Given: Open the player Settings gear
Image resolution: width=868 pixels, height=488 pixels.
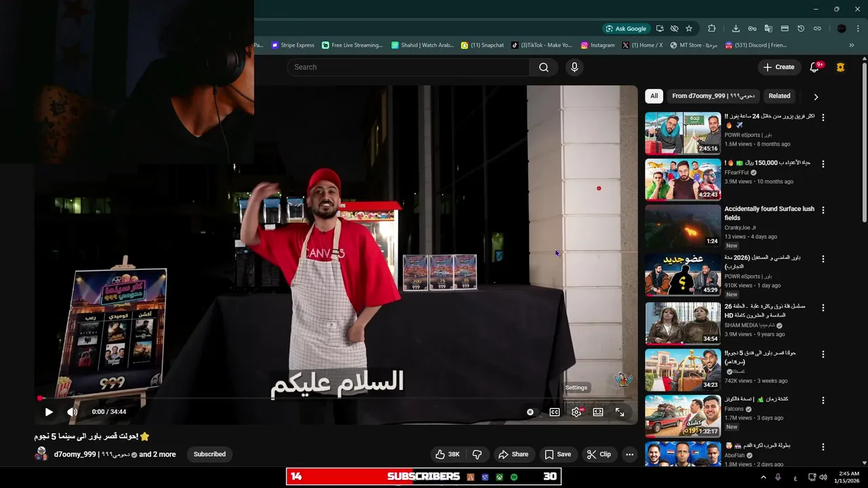Looking at the screenshot, I should tap(576, 411).
